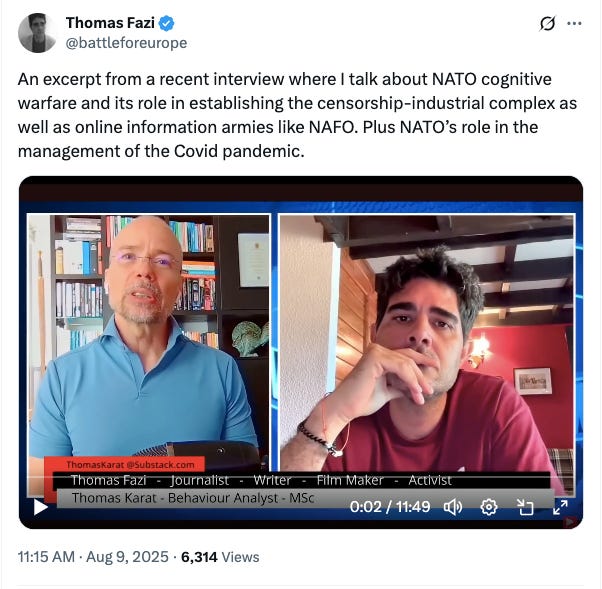Click the Thomas Fazi Journalist Writer caption bar
The width and height of the screenshot is (602, 589).
(x=261, y=480)
